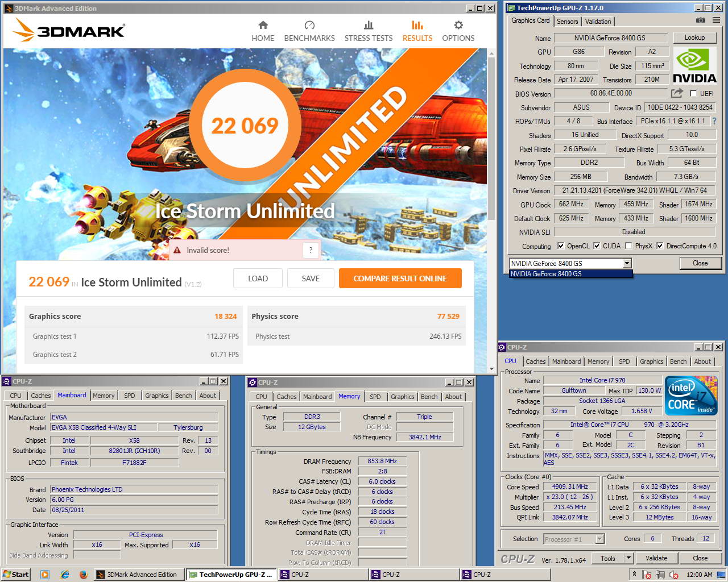This screenshot has height=582, width=728.
Task: Toggle the OpenCL checkbox in GPU-Z
Action: click(561, 246)
